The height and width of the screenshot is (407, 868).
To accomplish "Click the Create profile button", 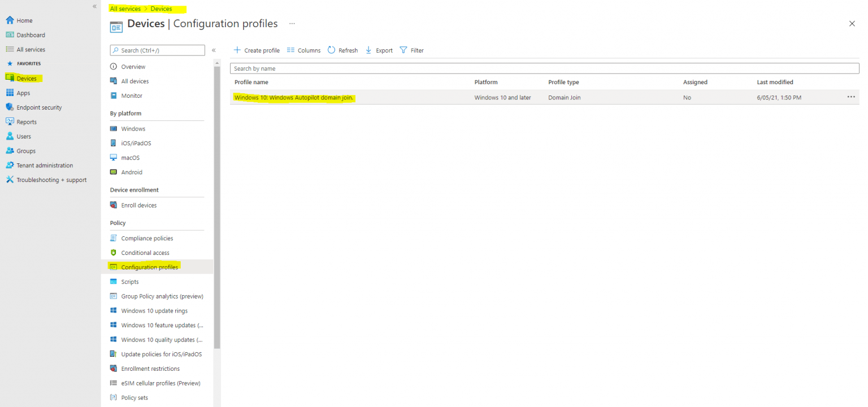I will 257,50.
